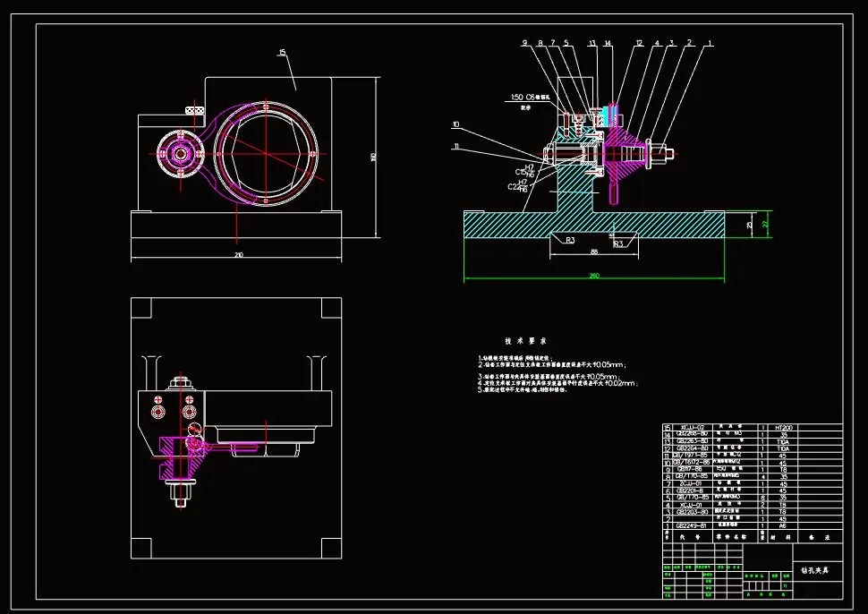The height and width of the screenshot is (614, 868).
Task: Select callout number 1 above the section view
Action: coord(710,43)
